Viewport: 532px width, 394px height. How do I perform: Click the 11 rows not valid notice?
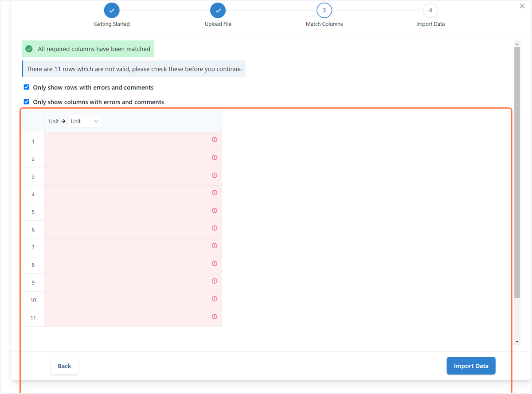click(x=134, y=69)
